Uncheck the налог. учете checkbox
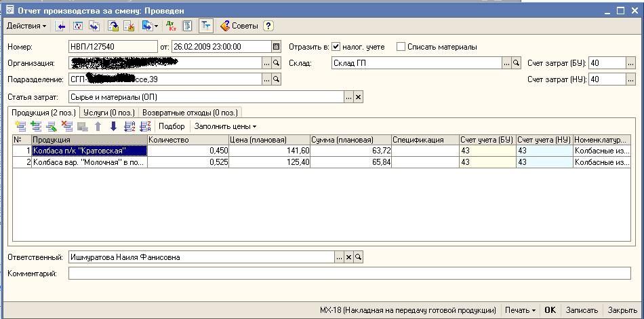The image size is (644, 319). click(x=336, y=47)
